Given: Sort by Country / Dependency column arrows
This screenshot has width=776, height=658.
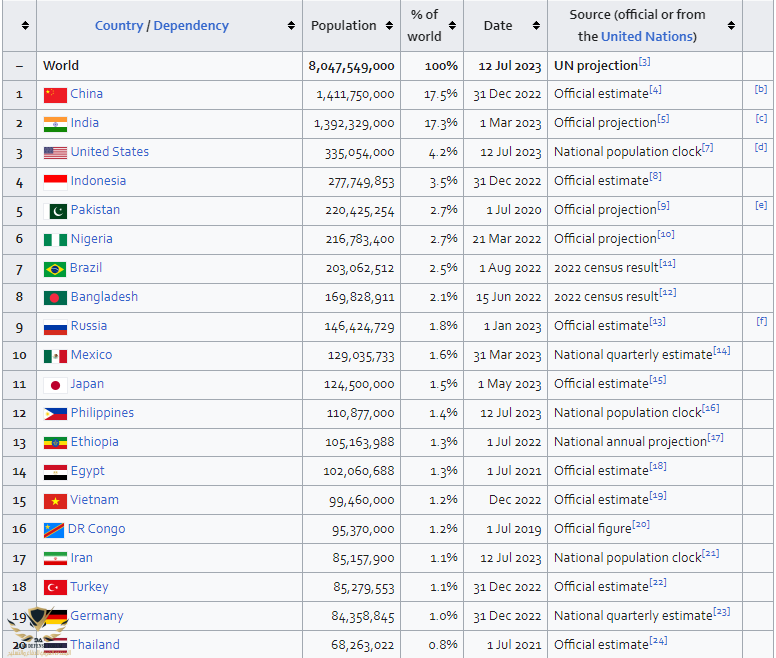Looking at the screenshot, I should pyautogui.click(x=292, y=26).
